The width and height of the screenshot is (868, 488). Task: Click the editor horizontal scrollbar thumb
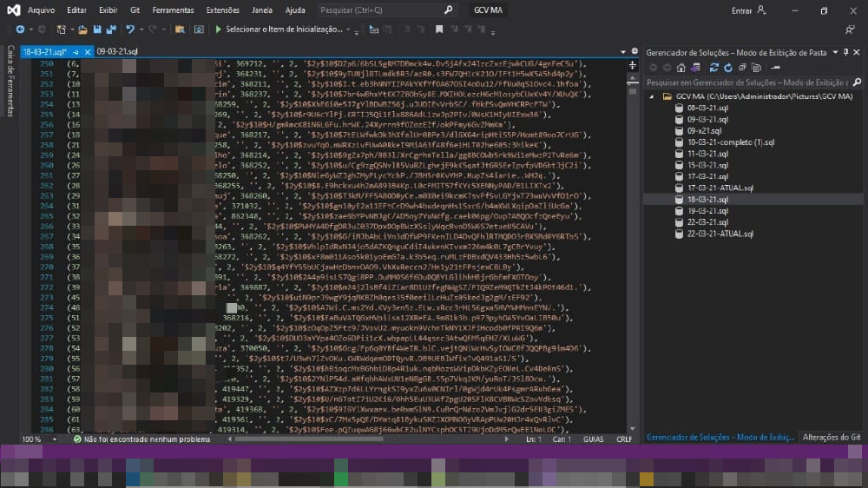pos(309,439)
